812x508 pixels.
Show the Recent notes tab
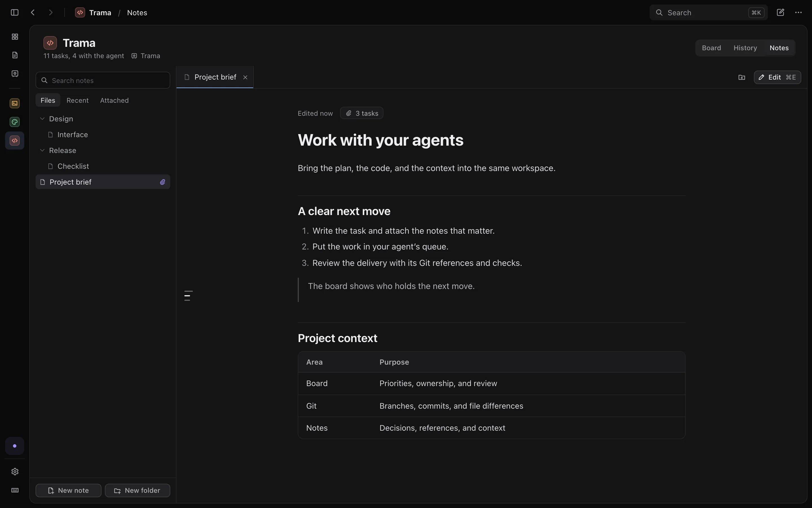click(x=78, y=100)
